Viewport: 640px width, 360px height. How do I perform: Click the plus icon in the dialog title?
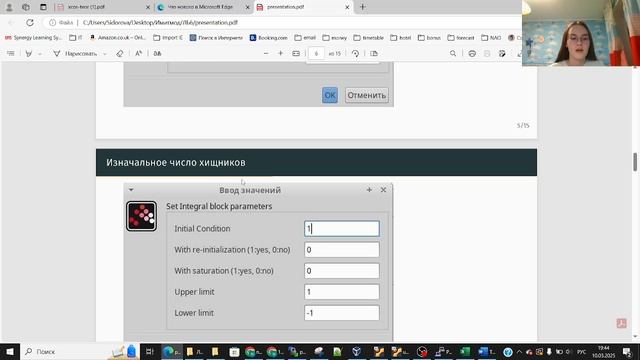pyautogui.click(x=369, y=190)
